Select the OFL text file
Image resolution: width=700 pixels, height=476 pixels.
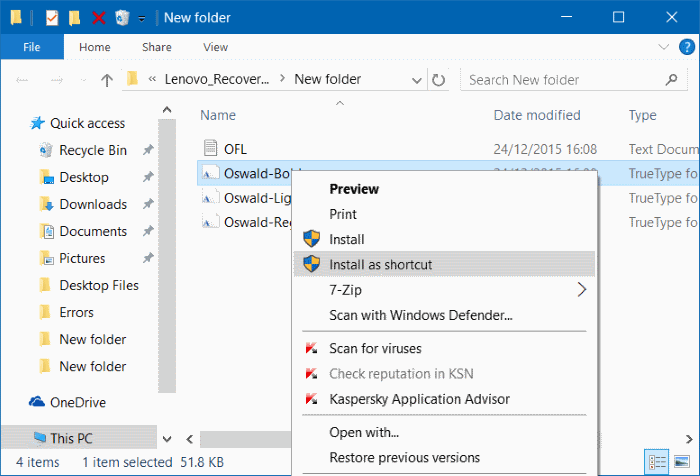click(235, 149)
